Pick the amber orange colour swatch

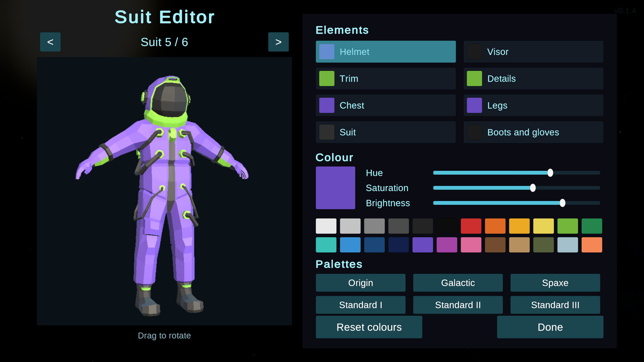click(x=519, y=226)
